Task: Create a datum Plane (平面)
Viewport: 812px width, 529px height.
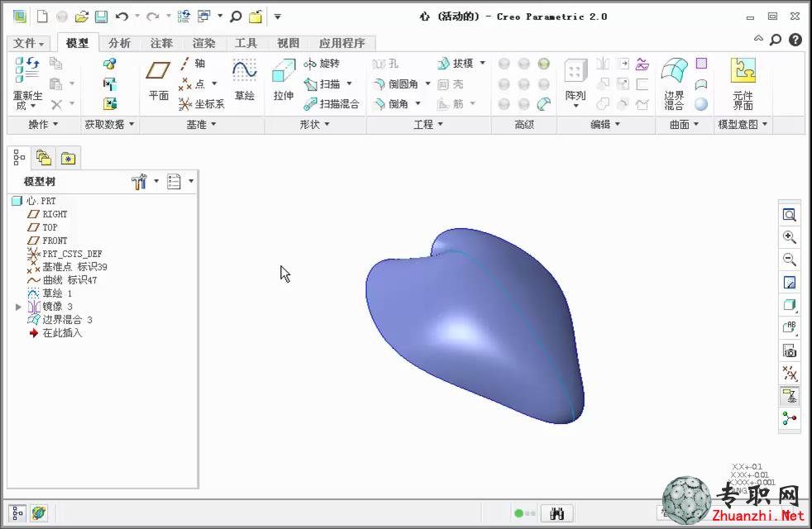Action: click(159, 80)
